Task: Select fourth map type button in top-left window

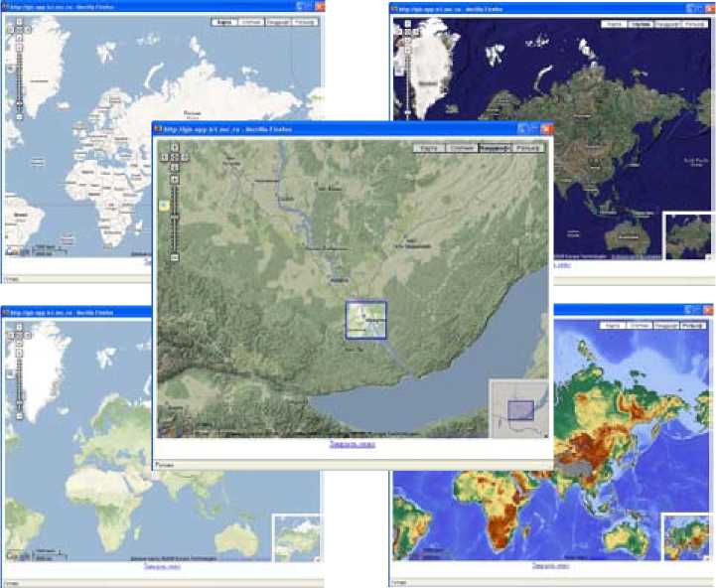Action: pos(305,22)
